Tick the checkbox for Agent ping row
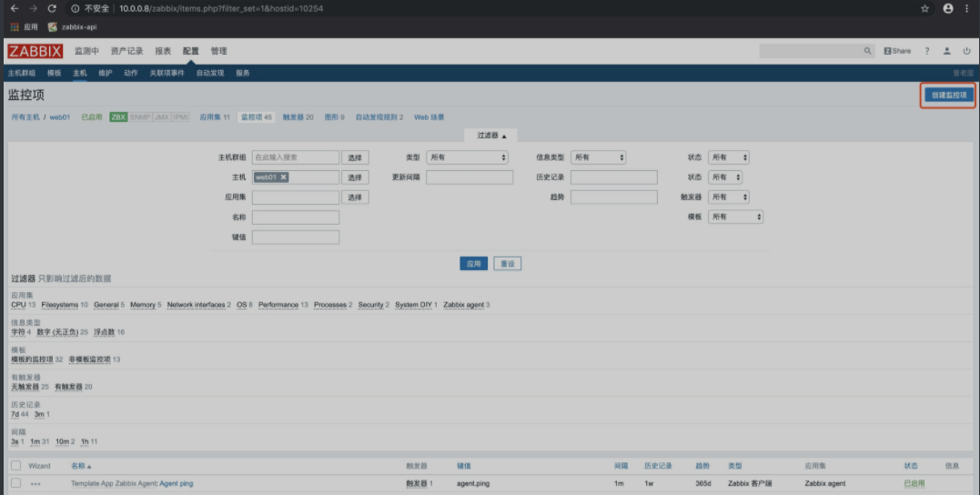 (x=16, y=483)
